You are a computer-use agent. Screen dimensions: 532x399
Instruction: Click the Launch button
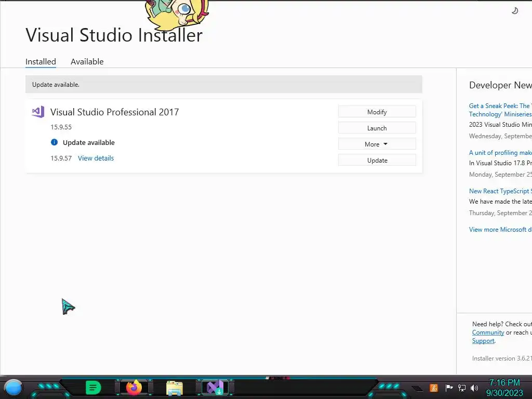[377, 128]
